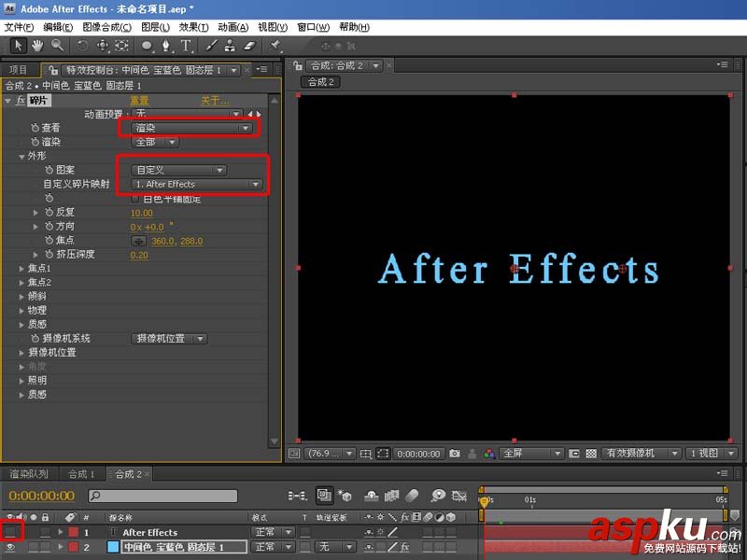Select the Text tool
This screenshot has height=560, width=747.
point(186,46)
